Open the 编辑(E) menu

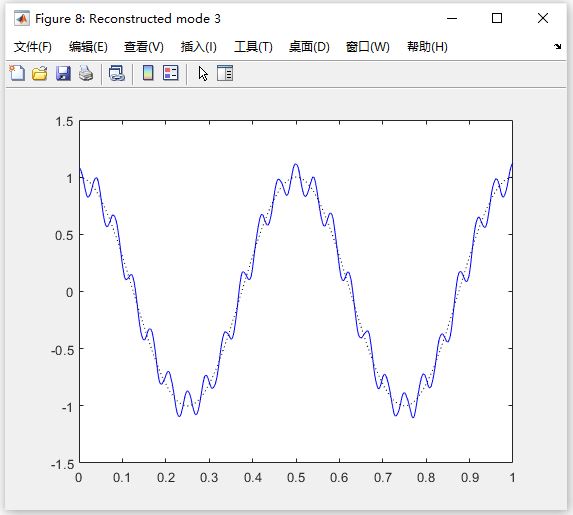pyautogui.click(x=88, y=47)
